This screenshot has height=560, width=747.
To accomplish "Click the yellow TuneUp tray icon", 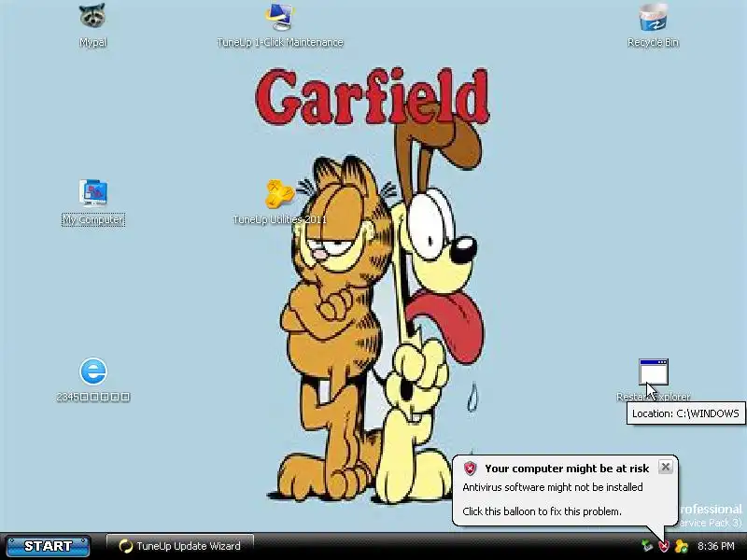I will [682, 546].
